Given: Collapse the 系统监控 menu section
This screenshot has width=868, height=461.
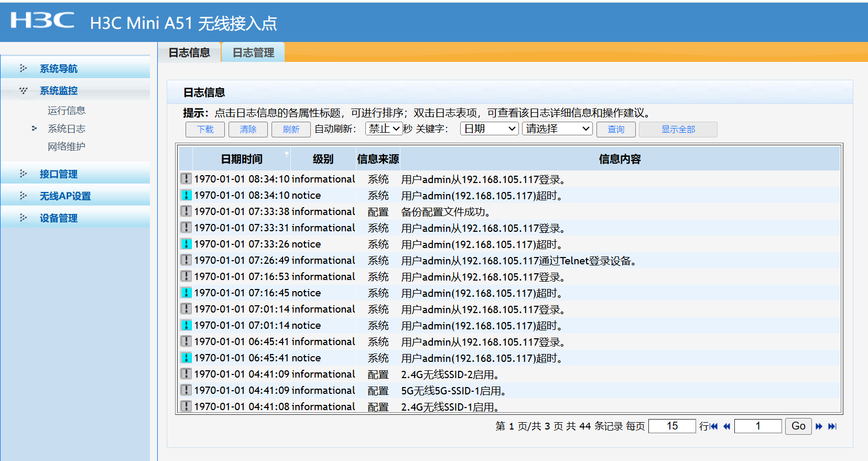Looking at the screenshot, I should (59, 91).
